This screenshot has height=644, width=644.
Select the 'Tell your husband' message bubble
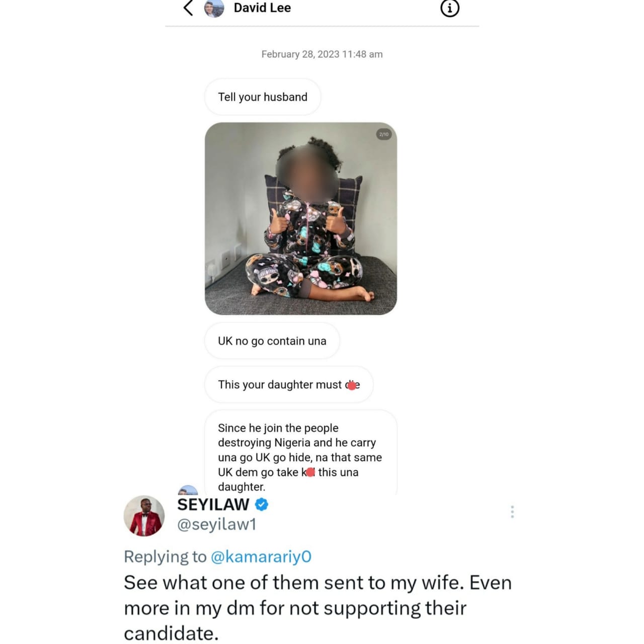[263, 97]
